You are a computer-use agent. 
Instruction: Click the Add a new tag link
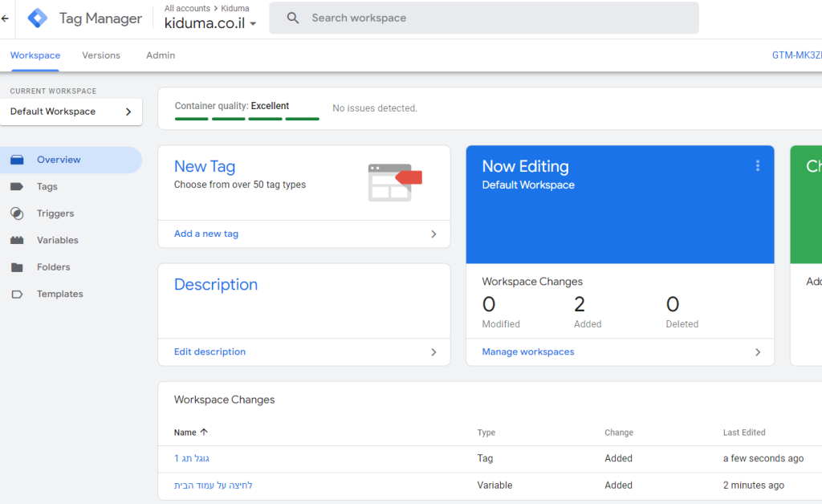pyautogui.click(x=206, y=234)
